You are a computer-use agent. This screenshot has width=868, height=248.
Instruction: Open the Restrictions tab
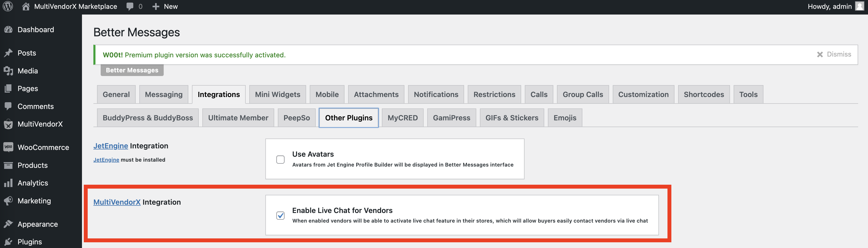point(494,94)
